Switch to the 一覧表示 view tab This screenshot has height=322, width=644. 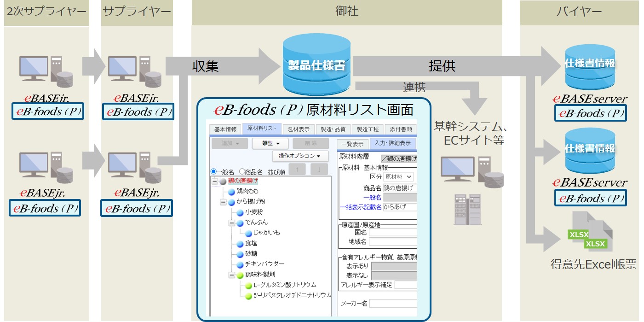[x=352, y=144]
